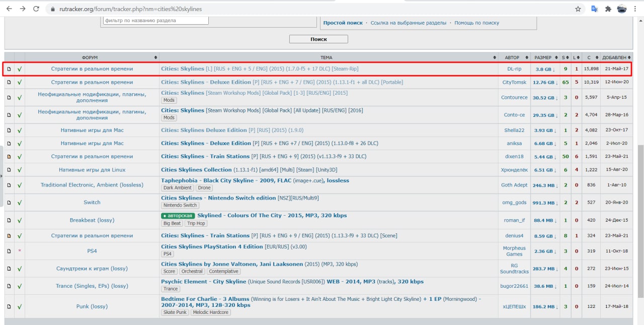Select the Dark Ambient tag

tap(178, 188)
